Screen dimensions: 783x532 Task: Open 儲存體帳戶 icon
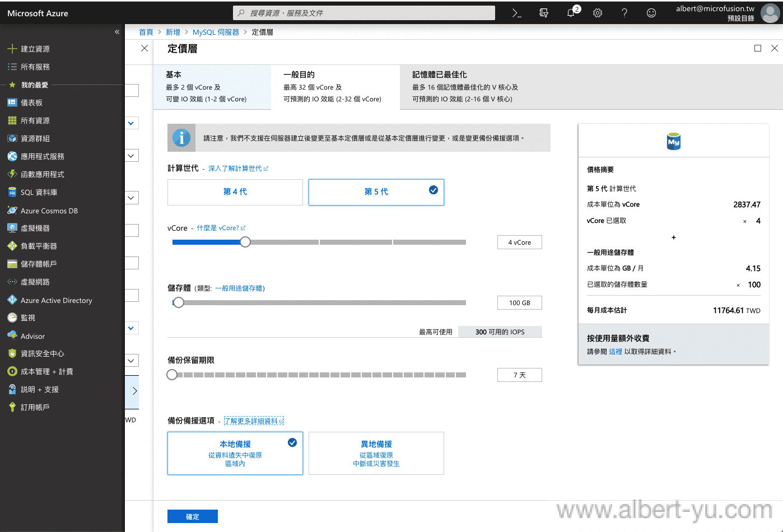coord(12,264)
